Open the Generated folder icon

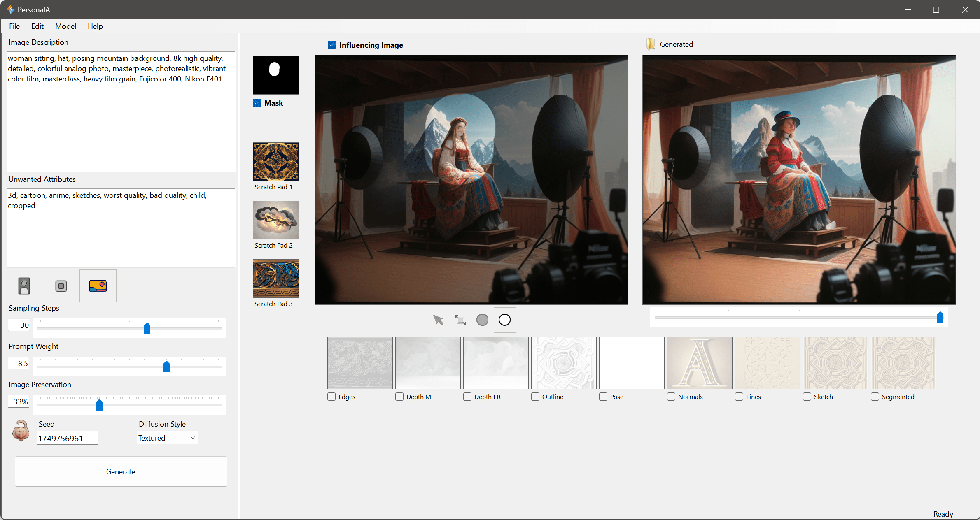click(x=651, y=44)
